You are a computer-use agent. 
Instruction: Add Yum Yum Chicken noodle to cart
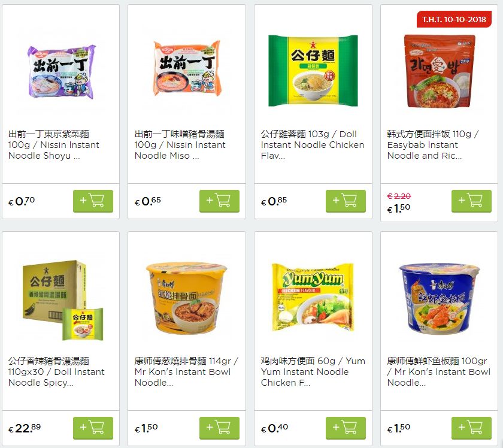(346, 428)
